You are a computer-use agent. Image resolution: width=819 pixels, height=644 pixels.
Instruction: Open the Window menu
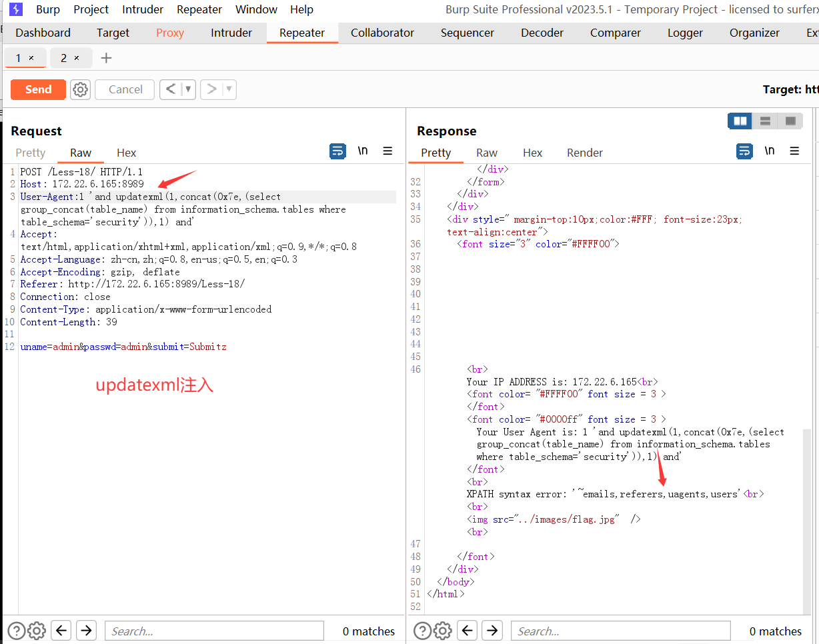click(x=257, y=9)
